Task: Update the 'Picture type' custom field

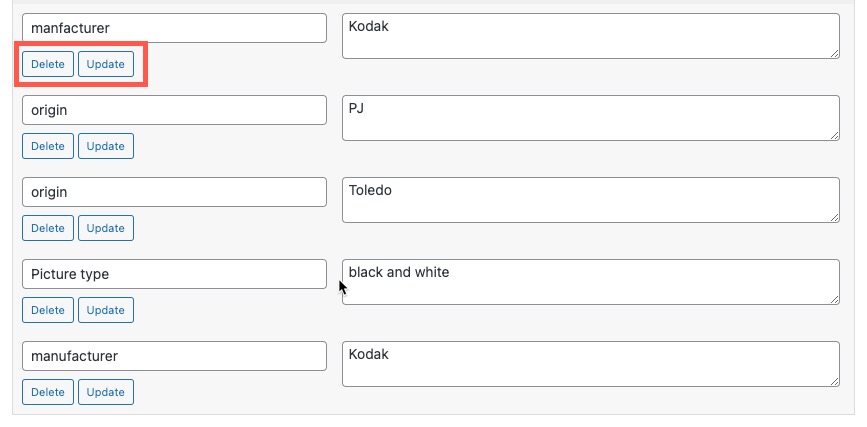Action: (105, 310)
